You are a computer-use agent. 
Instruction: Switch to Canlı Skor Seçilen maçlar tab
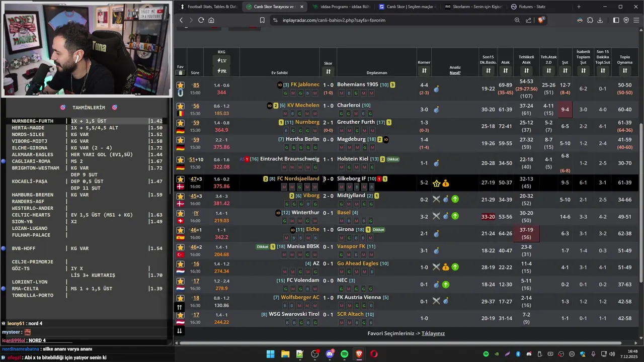point(407,7)
